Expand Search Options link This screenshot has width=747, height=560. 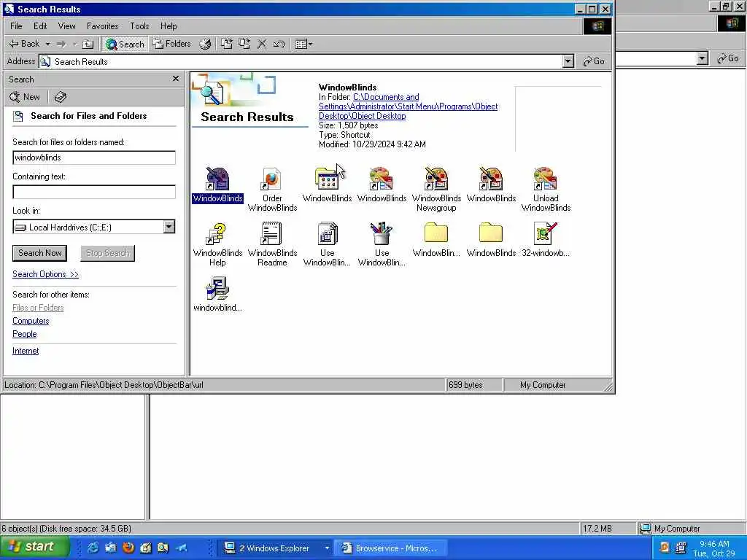[x=45, y=274]
